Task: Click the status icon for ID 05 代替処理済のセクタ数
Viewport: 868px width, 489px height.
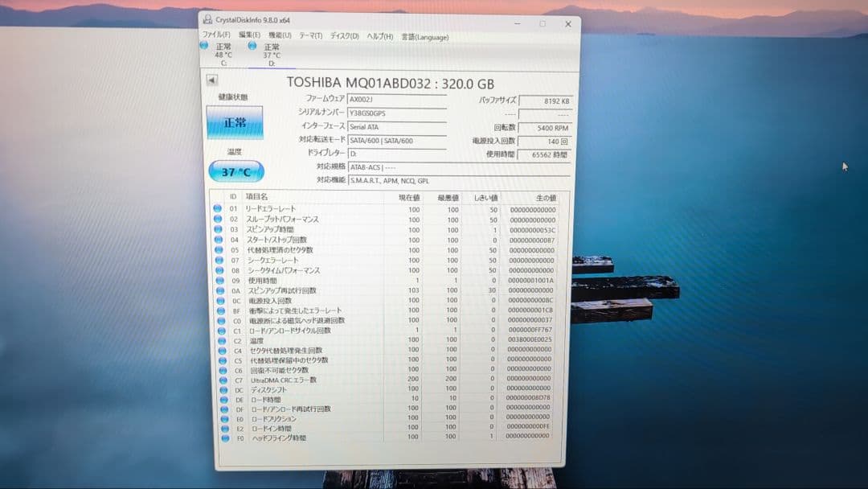Action: tap(219, 250)
